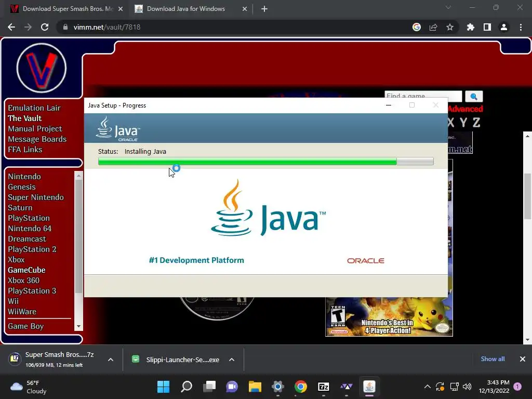Viewport: 532px width, 399px height.
Task: Select WiiWare system
Action: click(22, 312)
